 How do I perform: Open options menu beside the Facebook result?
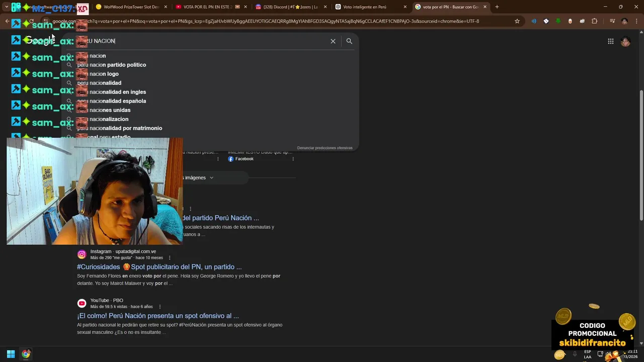tap(293, 159)
